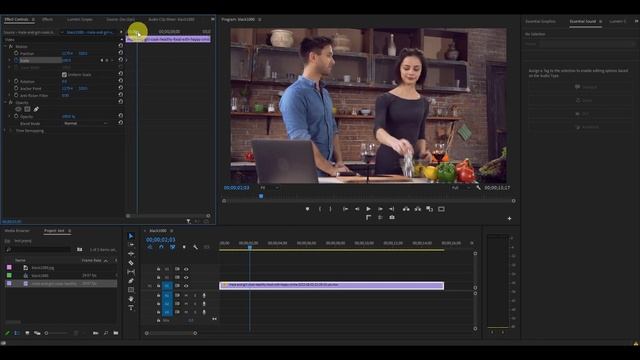This screenshot has width=640, height=360.
Task: Step back one frame in Program monitor
Action: tap(357, 209)
